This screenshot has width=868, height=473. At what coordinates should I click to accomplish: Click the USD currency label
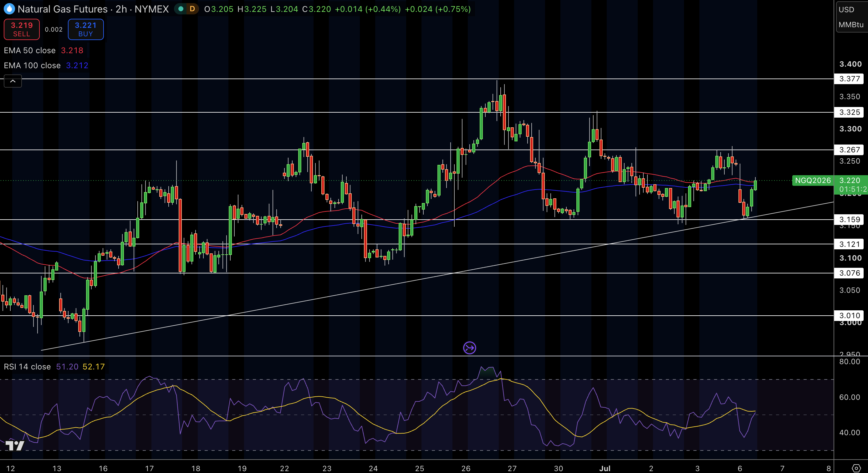[x=846, y=9]
